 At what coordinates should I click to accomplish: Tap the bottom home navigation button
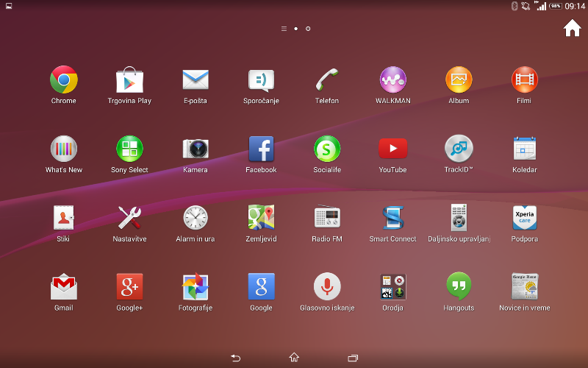click(x=294, y=357)
